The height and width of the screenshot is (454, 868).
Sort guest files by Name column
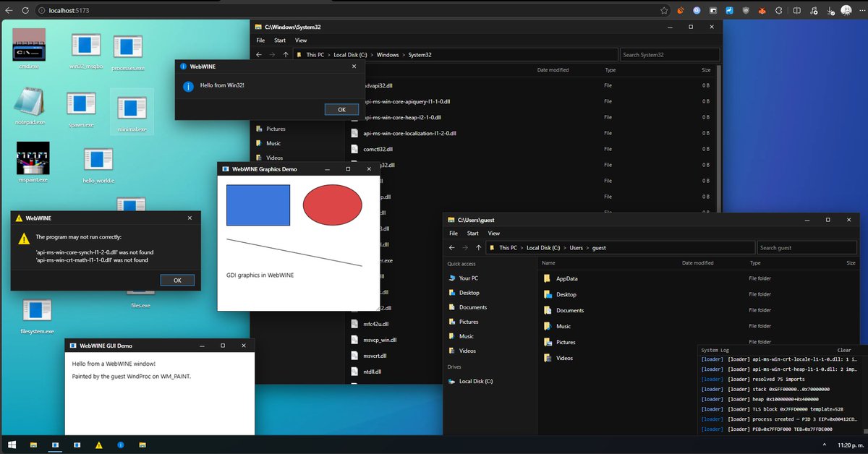click(548, 263)
